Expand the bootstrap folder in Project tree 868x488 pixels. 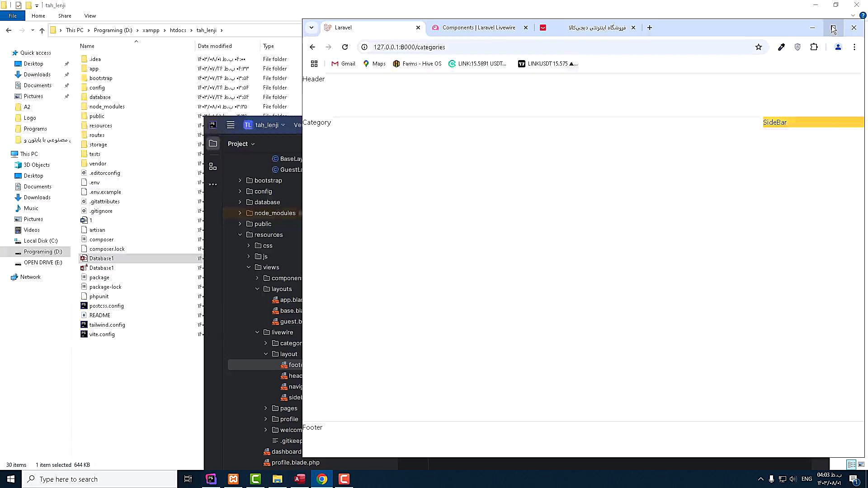pos(240,180)
